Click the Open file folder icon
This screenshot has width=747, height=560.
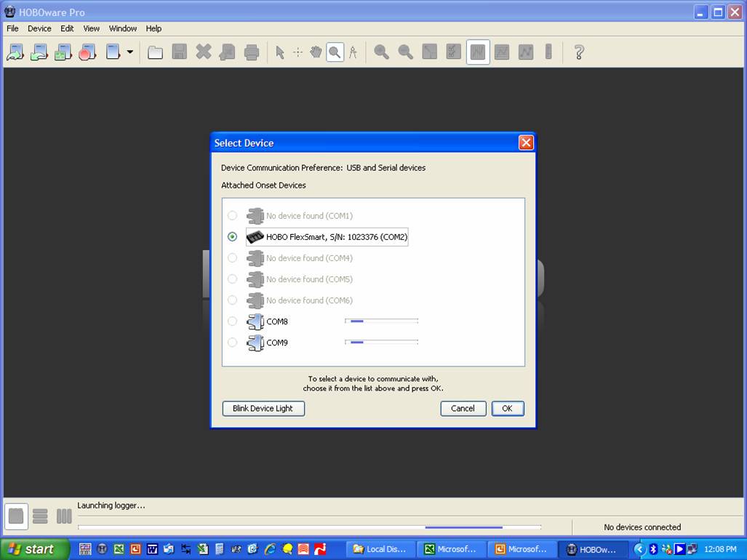point(155,52)
